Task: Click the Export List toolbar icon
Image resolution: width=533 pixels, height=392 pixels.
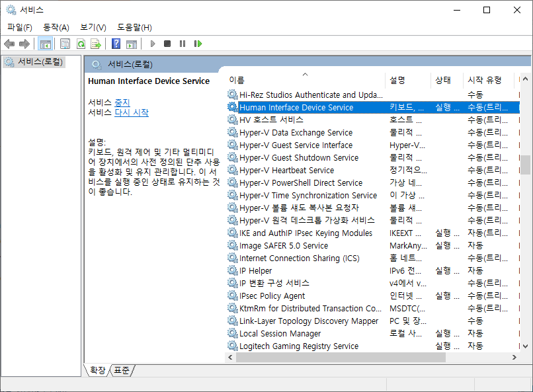Action: pyautogui.click(x=96, y=44)
